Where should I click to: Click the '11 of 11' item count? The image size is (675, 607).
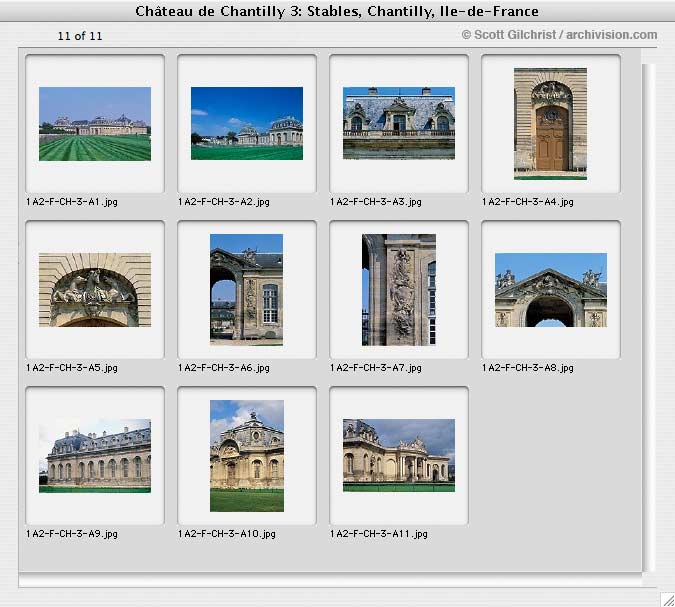pyautogui.click(x=80, y=36)
